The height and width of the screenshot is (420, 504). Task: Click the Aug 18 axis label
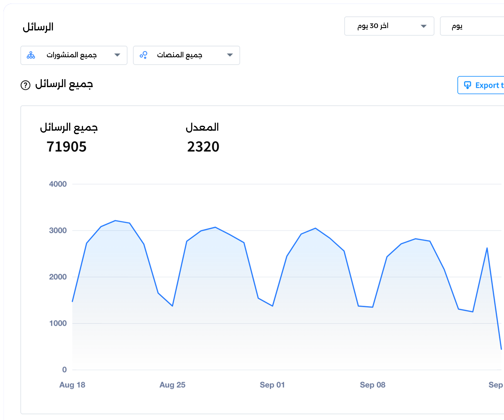(x=72, y=385)
